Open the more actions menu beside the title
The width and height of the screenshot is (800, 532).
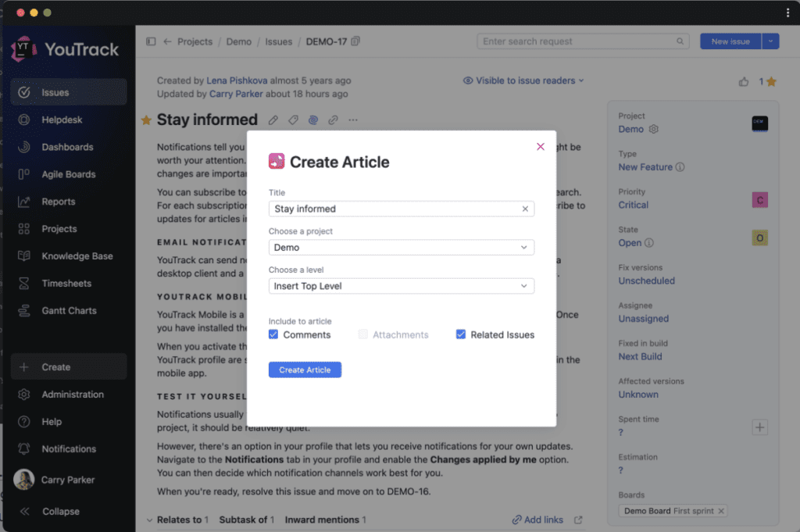352,120
